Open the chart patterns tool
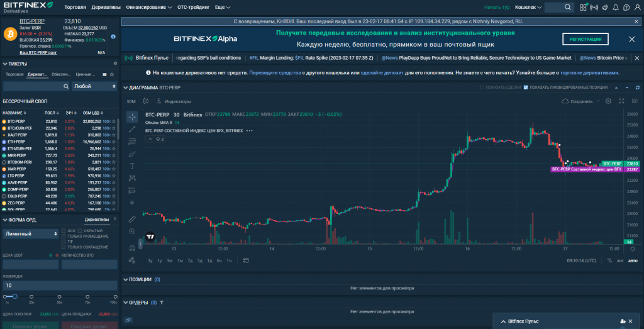This screenshot has height=329, width=644. [132, 178]
